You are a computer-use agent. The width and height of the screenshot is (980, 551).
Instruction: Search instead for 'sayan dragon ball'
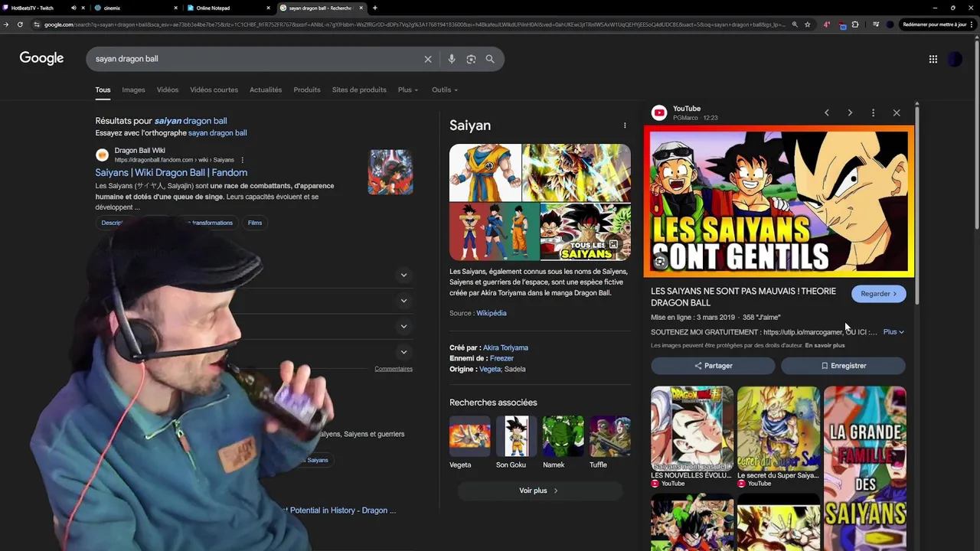click(x=217, y=133)
